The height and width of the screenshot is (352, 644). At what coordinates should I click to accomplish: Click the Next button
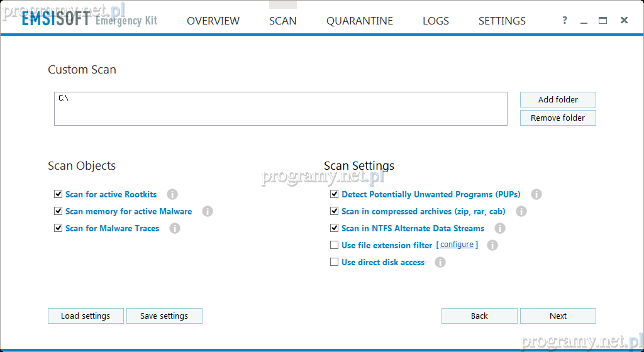558,316
